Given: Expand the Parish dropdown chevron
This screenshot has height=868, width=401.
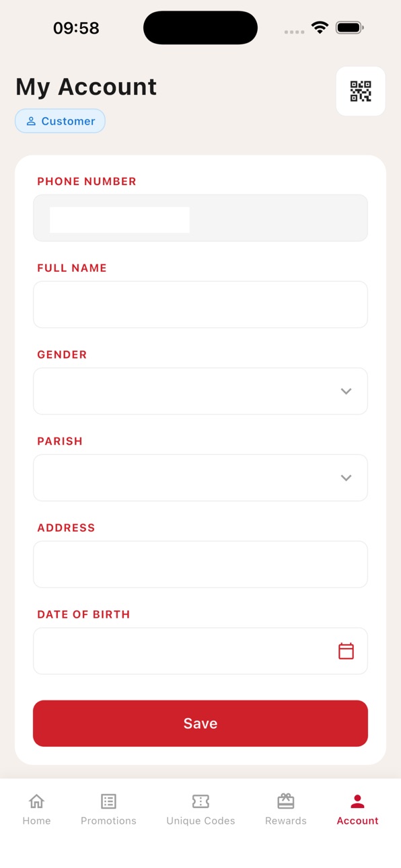Looking at the screenshot, I should tap(346, 478).
